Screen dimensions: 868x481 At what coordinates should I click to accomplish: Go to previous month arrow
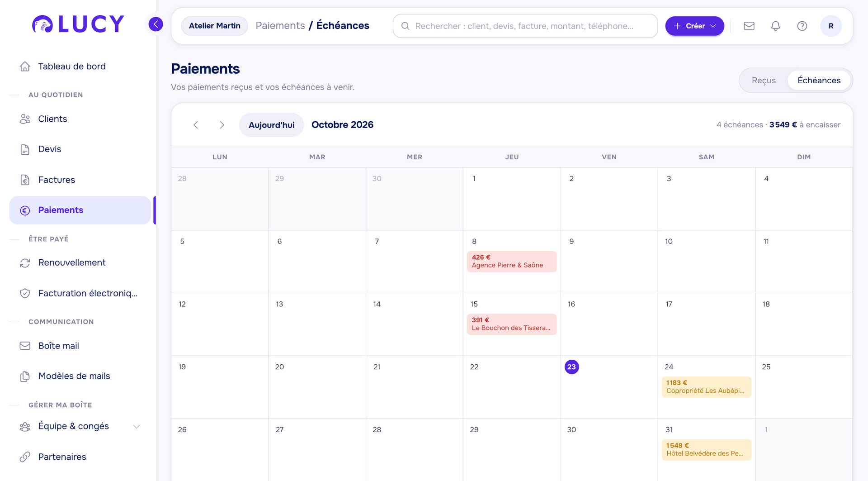coord(196,125)
